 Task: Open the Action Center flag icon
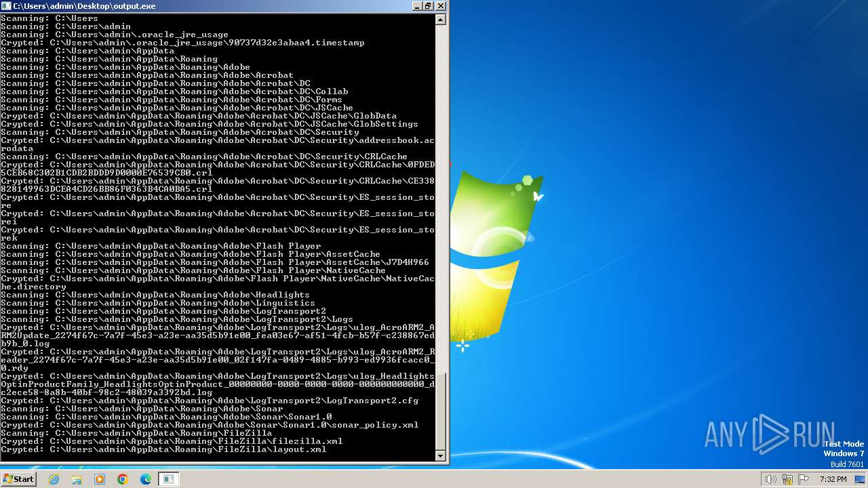click(x=803, y=479)
